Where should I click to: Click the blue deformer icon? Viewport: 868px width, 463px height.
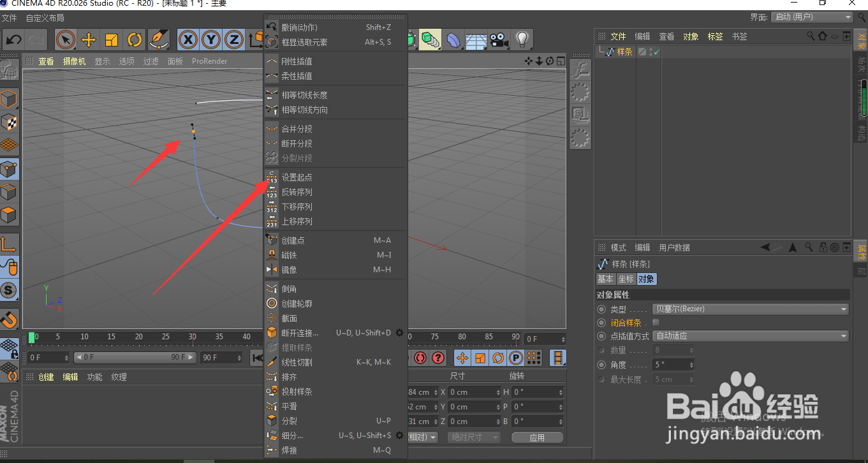pyautogui.click(x=453, y=40)
